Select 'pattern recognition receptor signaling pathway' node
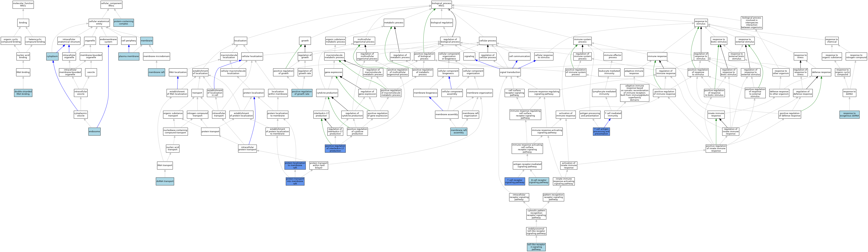868x252 pixels. (x=553, y=197)
